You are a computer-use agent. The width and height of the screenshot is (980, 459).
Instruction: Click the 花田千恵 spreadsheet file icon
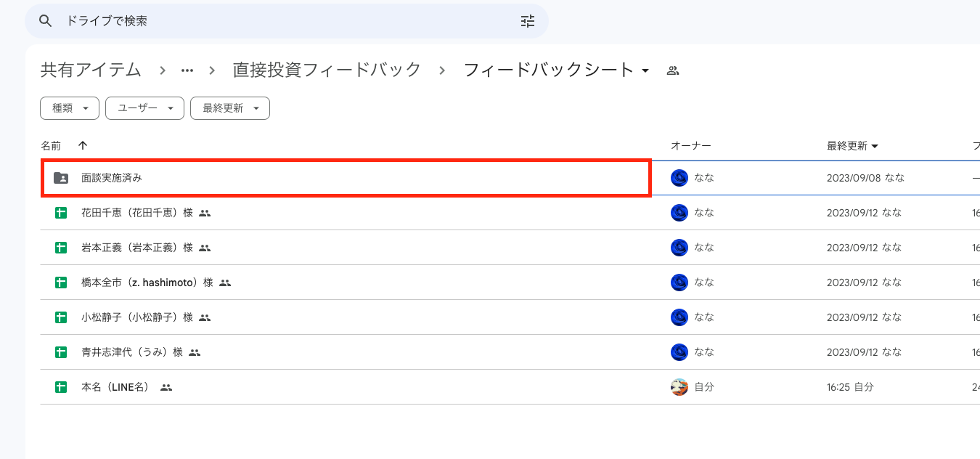tap(60, 212)
